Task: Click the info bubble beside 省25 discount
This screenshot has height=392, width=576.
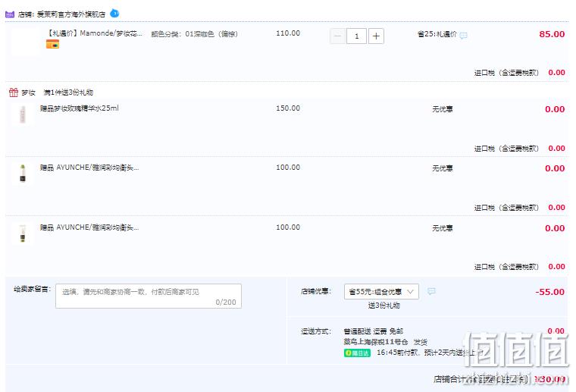Action: click(x=464, y=36)
